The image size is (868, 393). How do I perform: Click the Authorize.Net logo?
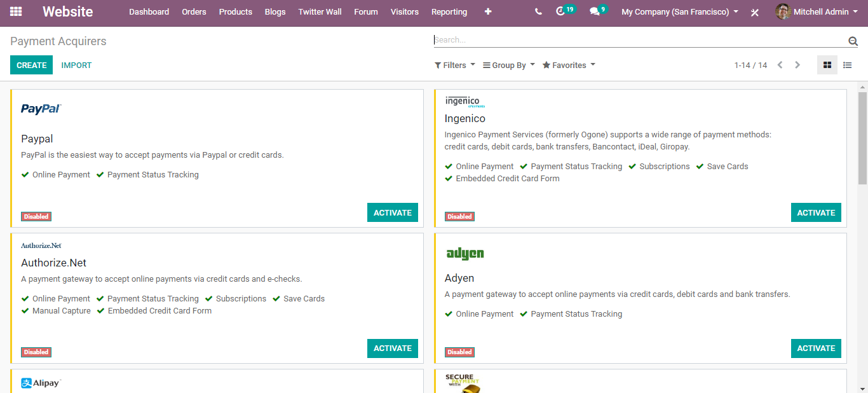coord(41,245)
